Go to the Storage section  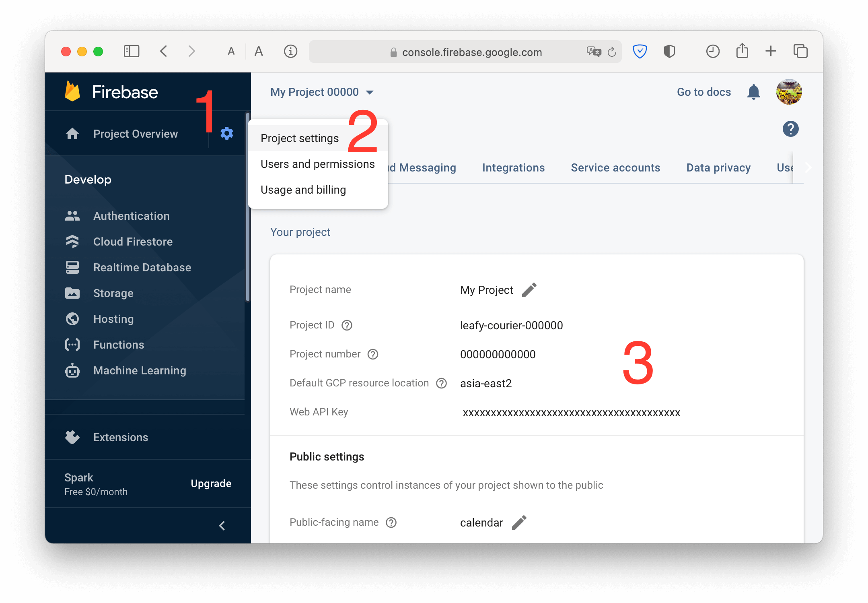(113, 293)
